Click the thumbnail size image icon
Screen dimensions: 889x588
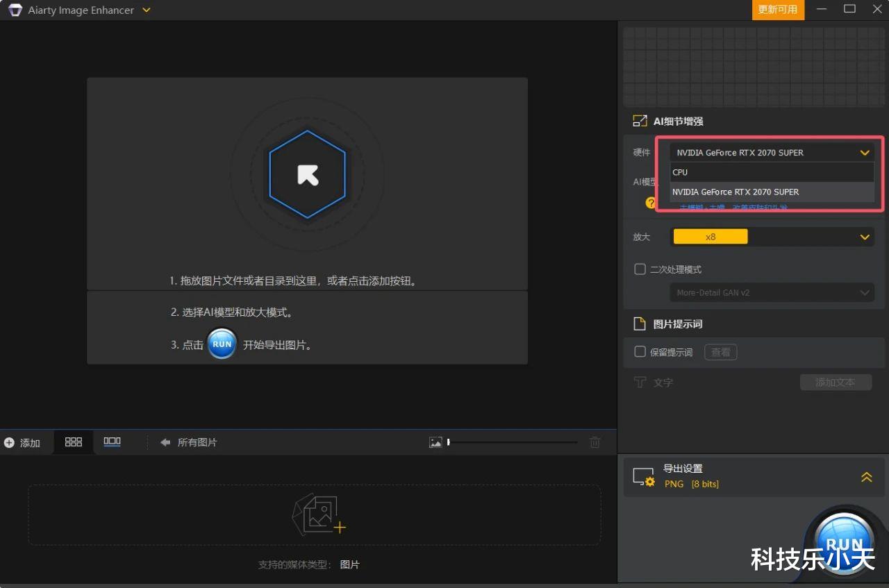coord(435,442)
